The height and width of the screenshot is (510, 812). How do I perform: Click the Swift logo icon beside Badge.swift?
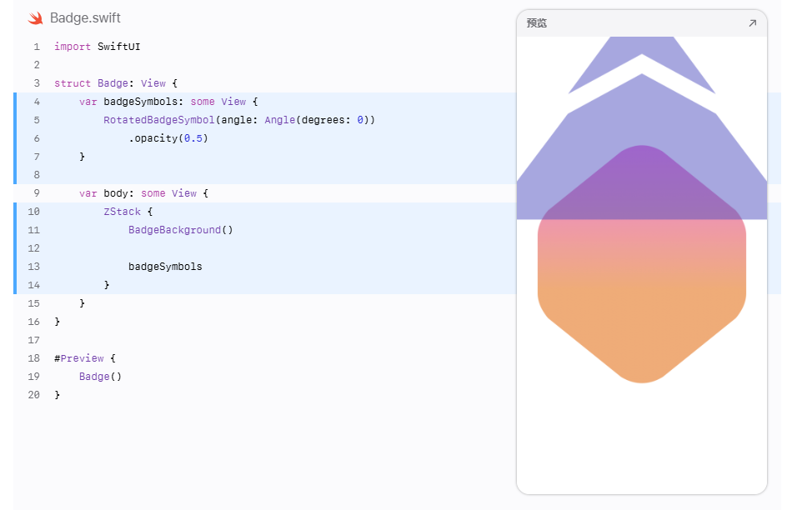tap(35, 18)
